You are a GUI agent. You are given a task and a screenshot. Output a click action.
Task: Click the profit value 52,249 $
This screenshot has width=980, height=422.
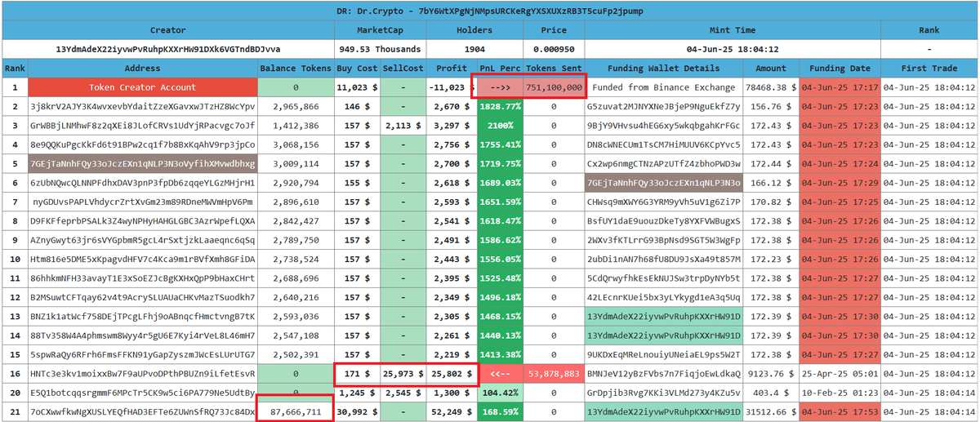tap(452, 412)
